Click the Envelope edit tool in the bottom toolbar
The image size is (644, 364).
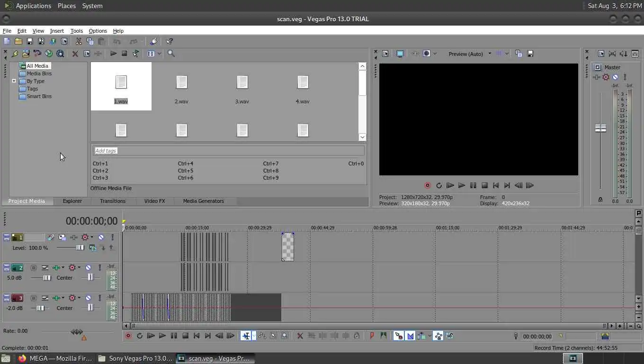pyautogui.click(x=262, y=336)
